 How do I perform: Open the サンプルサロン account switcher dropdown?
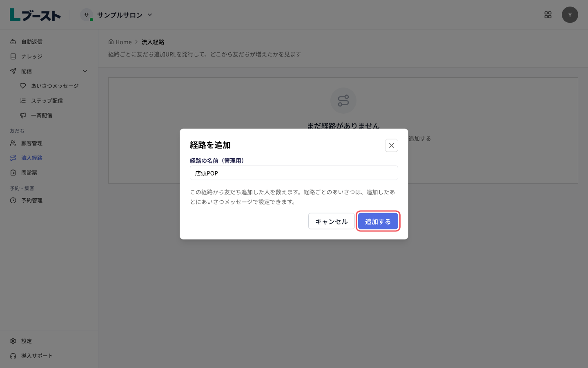(x=116, y=15)
